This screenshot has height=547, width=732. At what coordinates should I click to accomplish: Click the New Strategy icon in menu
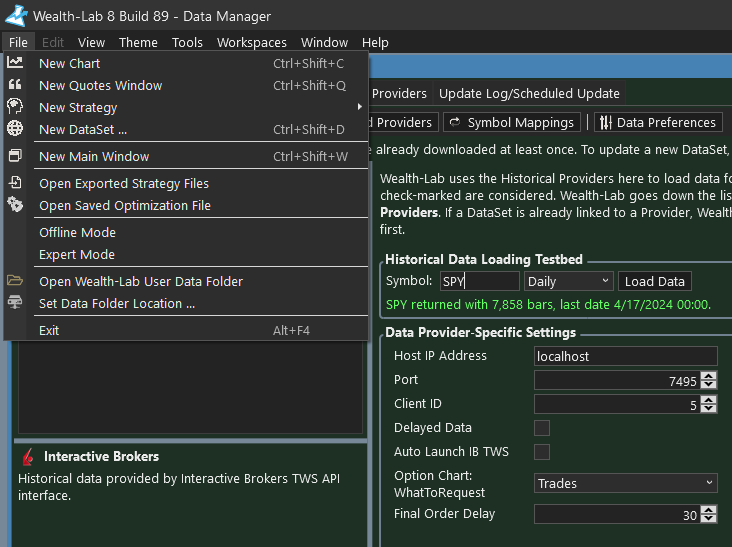click(x=15, y=106)
